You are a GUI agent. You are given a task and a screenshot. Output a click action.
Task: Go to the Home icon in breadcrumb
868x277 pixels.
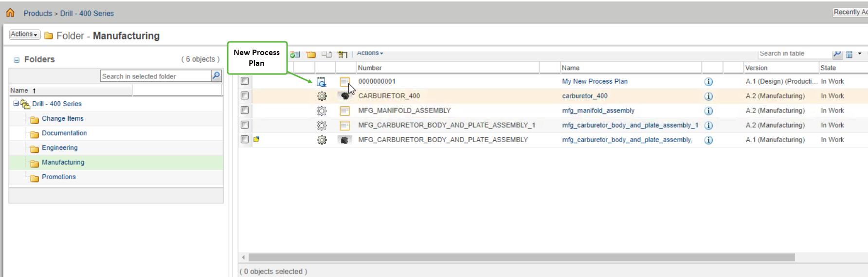pos(10,13)
